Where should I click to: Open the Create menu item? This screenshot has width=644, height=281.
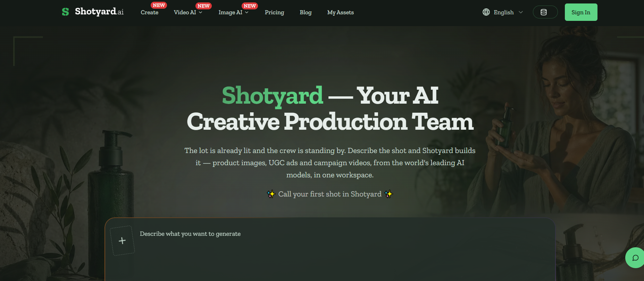[x=150, y=13]
